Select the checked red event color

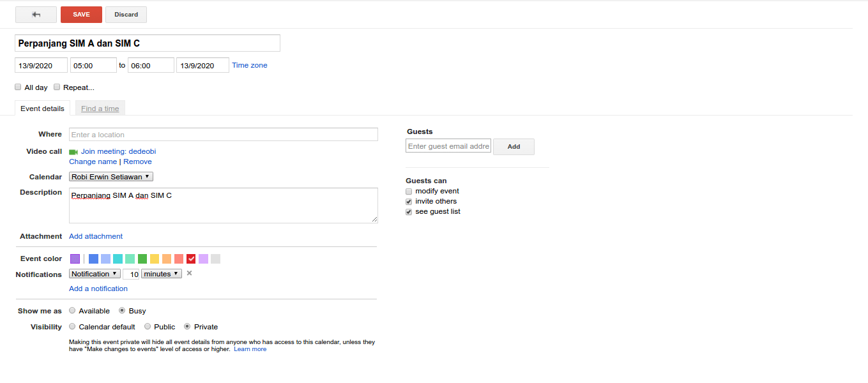click(191, 259)
